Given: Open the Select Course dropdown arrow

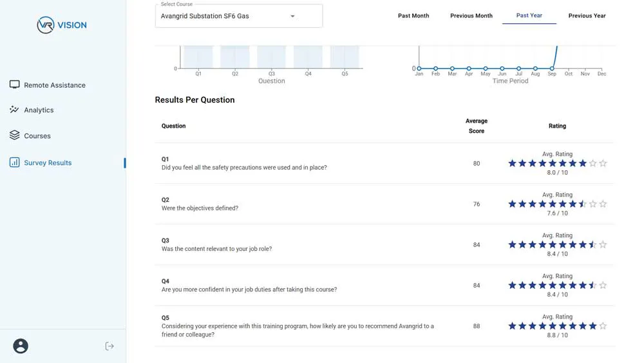Looking at the screenshot, I should click(292, 16).
